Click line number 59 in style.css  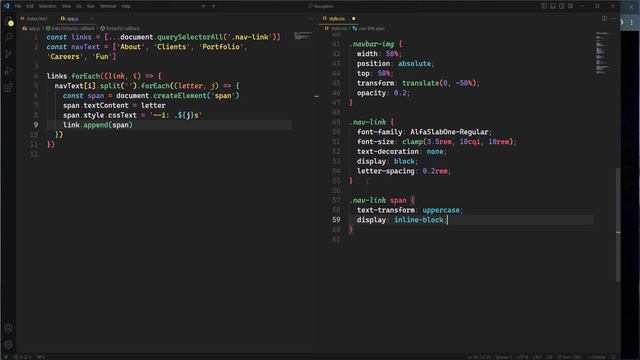pyautogui.click(x=336, y=220)
